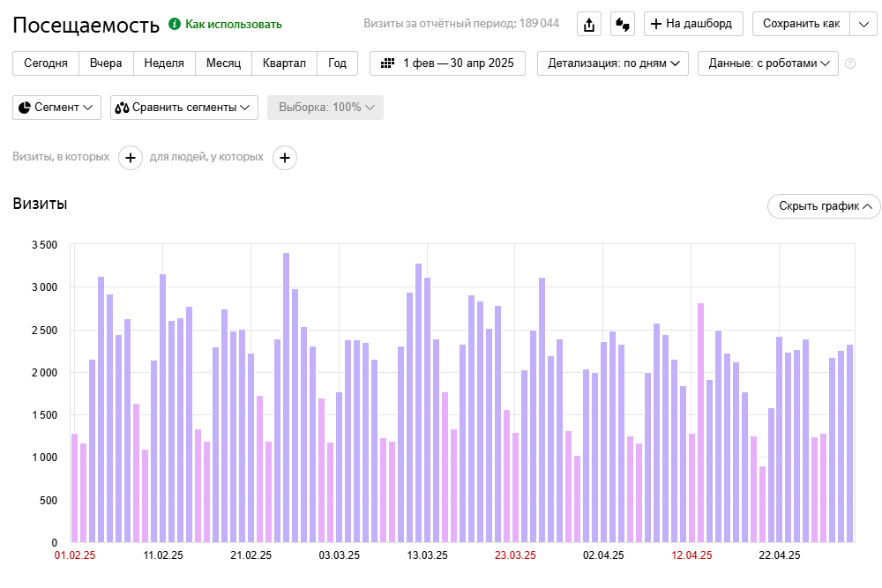This screenshot has width=882, height=588.
Task: Click the 3 500 y-axis label
Action: [44, 245]
